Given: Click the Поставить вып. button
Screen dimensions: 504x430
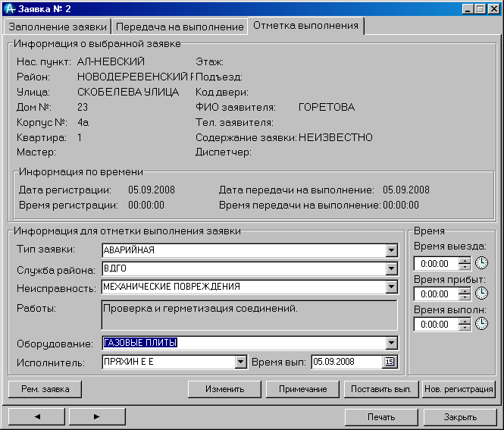Looking at the screenshot, I should point(381,389).
